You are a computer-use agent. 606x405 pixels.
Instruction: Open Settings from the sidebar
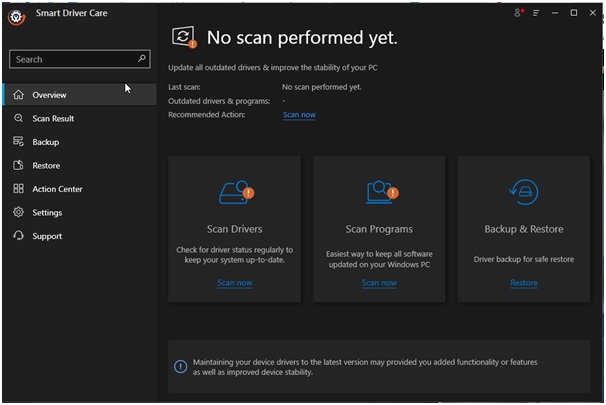47,213
